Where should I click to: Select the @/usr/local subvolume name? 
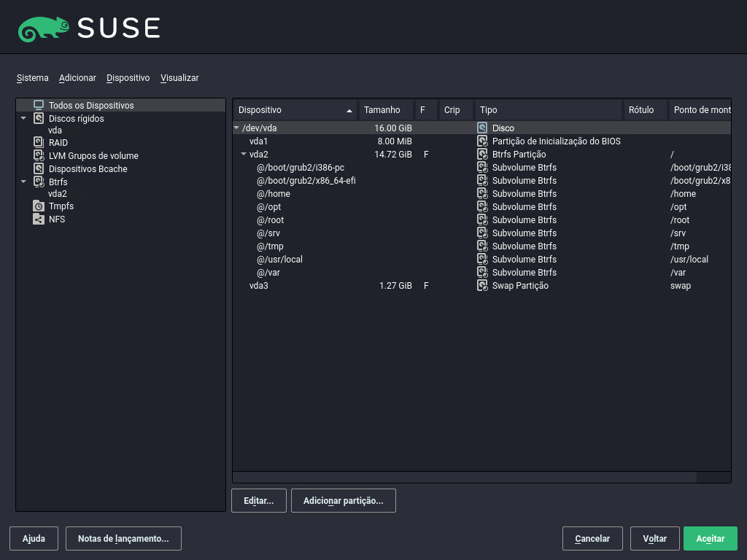[279, 259]
